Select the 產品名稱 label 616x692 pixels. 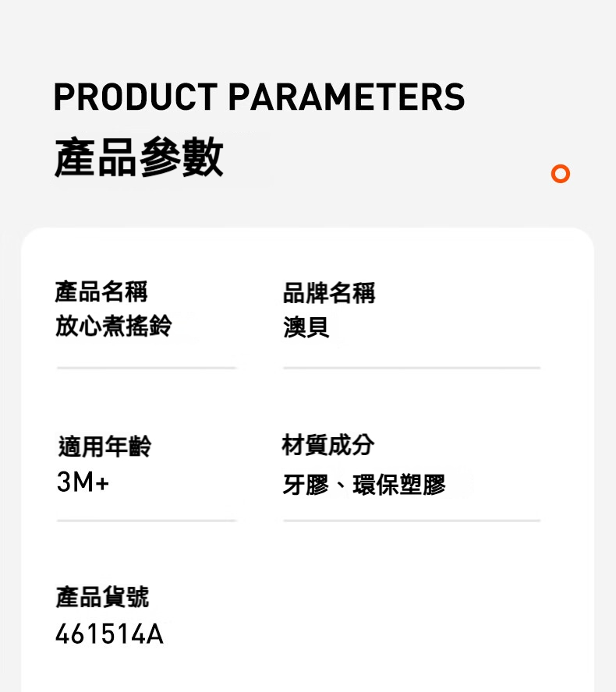coord(101,292)
